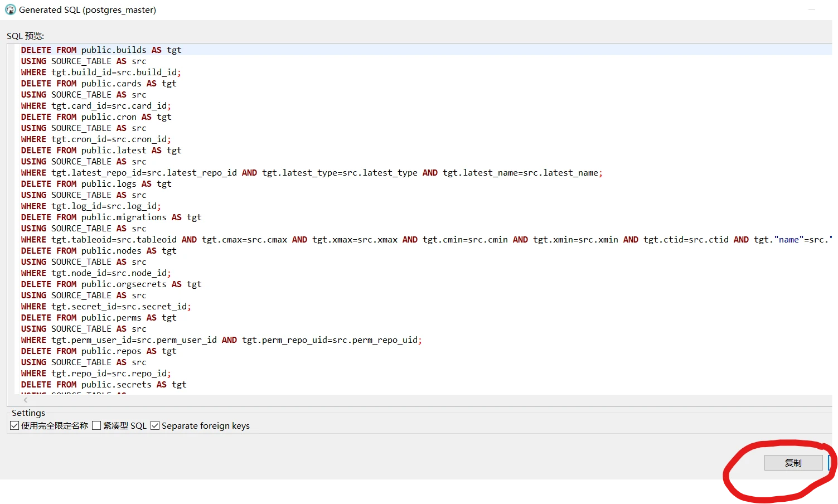Click the line 'DELETE FROM public.builds AS tgt'
Viewport: 838px width, 504px height.
click(101, 50)
